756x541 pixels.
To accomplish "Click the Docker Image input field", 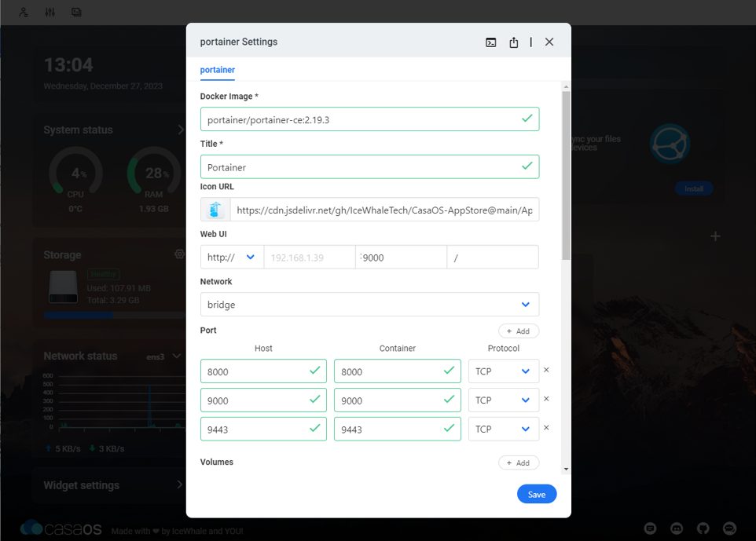I will 369,119.
